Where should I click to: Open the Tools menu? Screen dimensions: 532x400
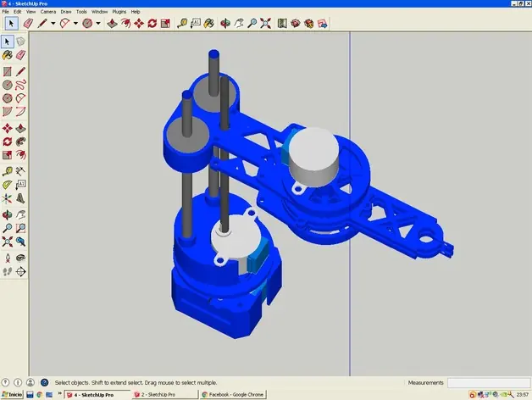(81, 12)
